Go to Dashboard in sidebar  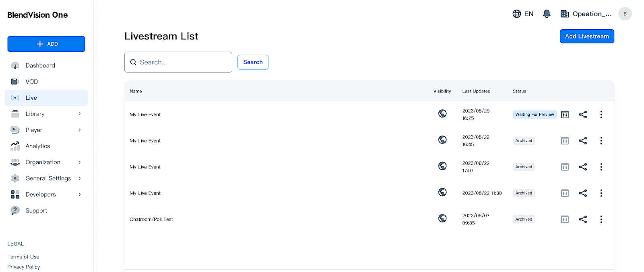point(40,65)
